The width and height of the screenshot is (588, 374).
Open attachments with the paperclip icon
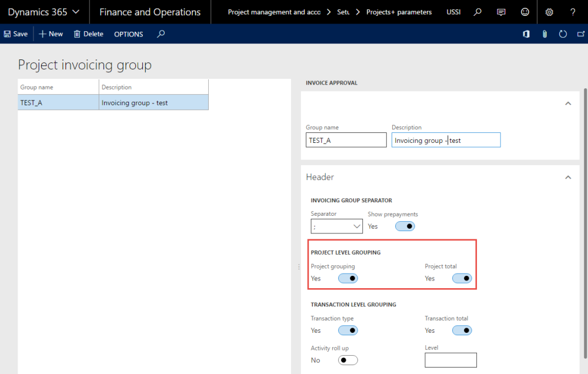(544, 34)
